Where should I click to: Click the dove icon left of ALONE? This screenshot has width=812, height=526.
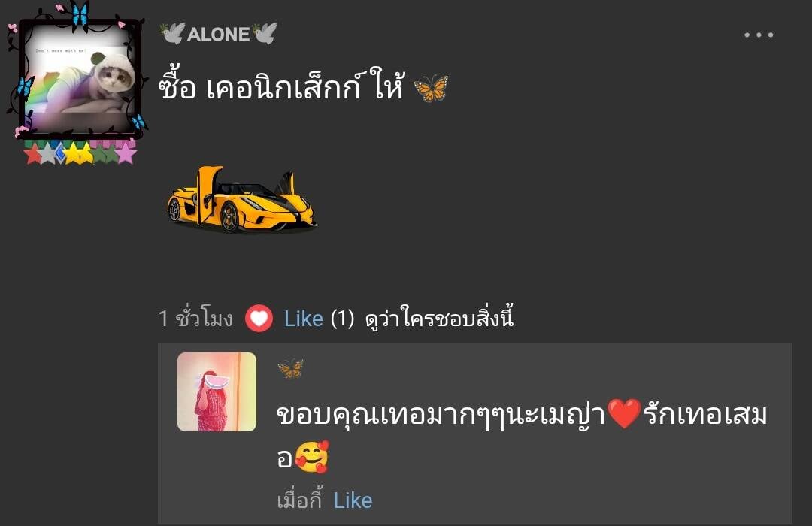coord(172,33)
